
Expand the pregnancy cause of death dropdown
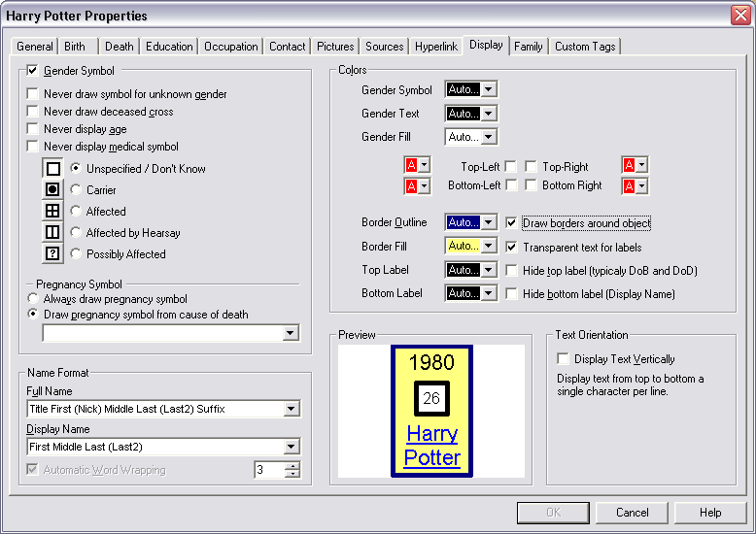[x=291, y=333]
